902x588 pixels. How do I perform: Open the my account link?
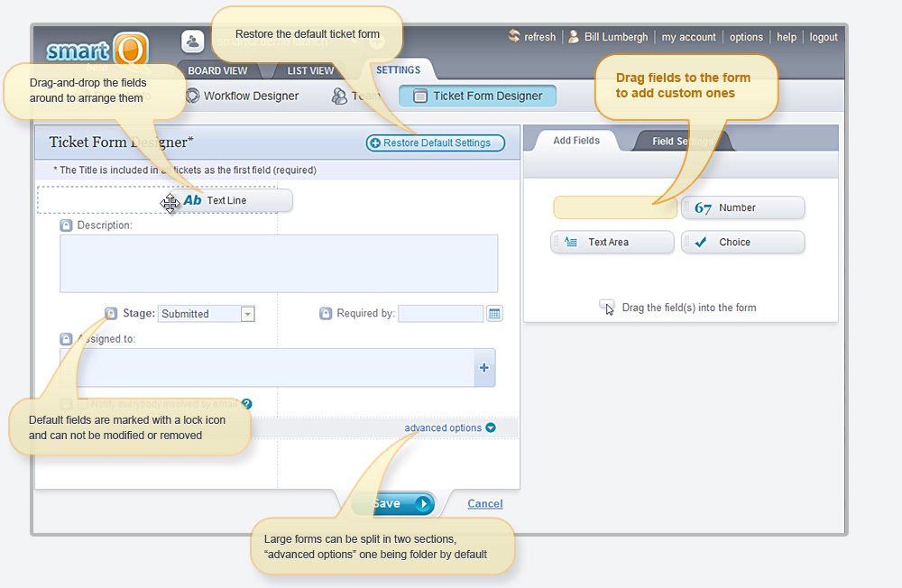(688, 37)
